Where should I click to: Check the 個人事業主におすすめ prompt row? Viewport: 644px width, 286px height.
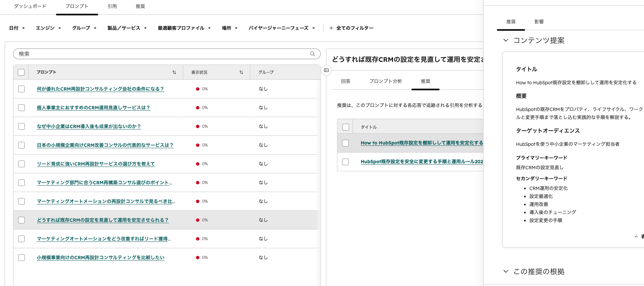(21, 108)
